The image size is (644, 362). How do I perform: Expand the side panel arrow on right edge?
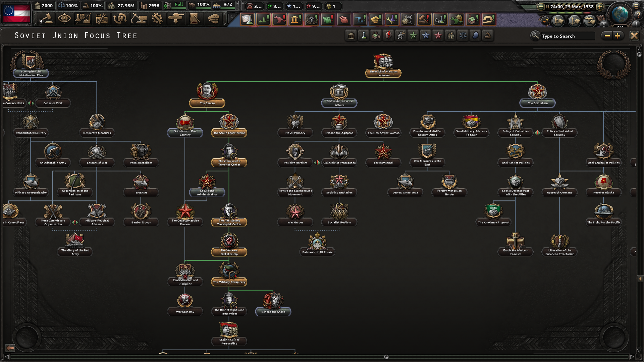(x=640, y=279)
